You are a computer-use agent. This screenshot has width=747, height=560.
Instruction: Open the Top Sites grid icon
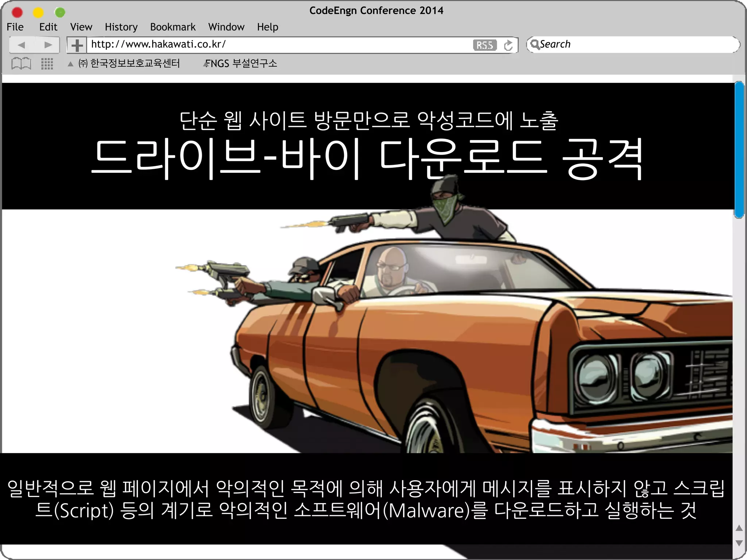[x=47, y=64]
